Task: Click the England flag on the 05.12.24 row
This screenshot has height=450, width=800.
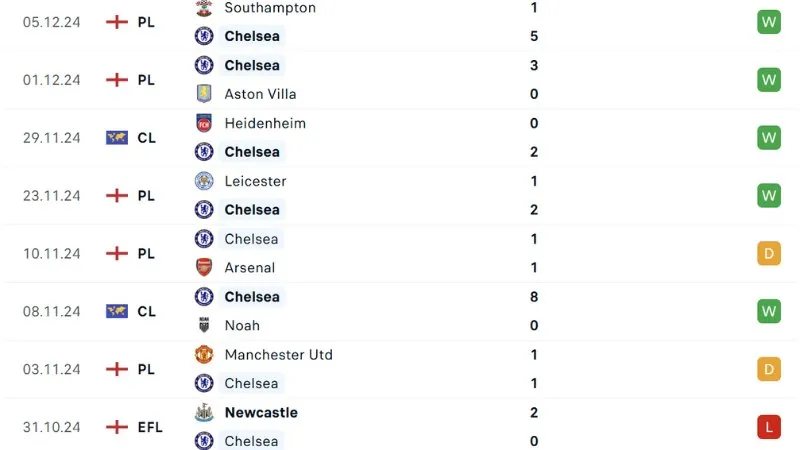Action: pos(117,22)
